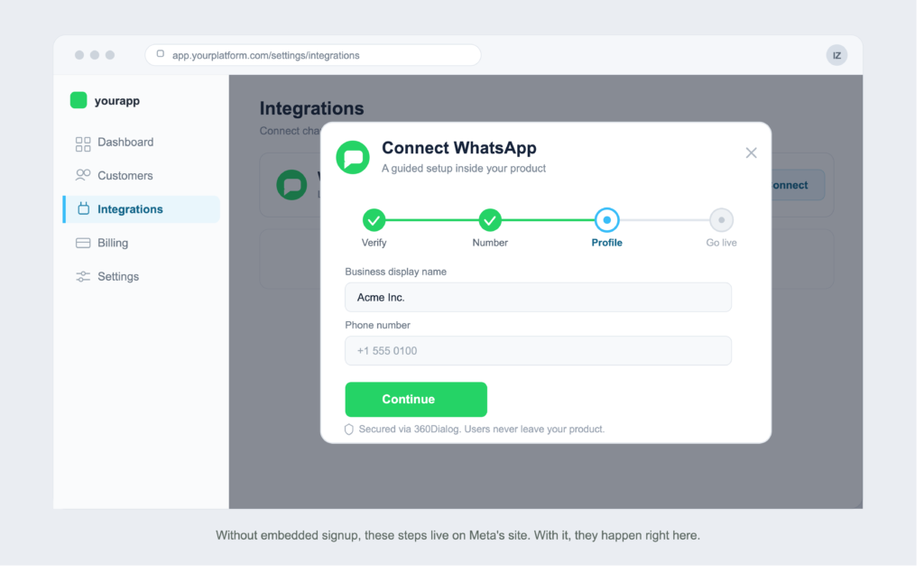924x573 pixels.
Task: Select the completed Number step circle
Action: [494, 222]
